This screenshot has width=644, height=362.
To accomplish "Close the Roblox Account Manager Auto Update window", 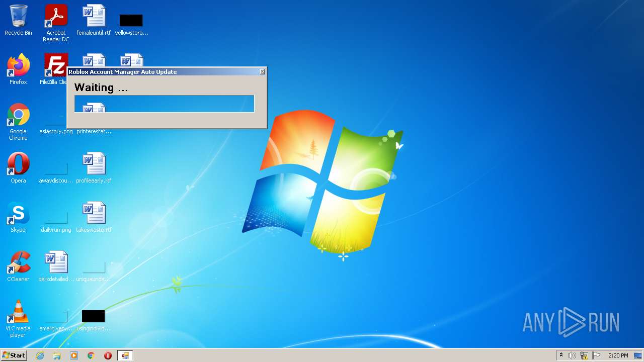I will tap(262, 72).
